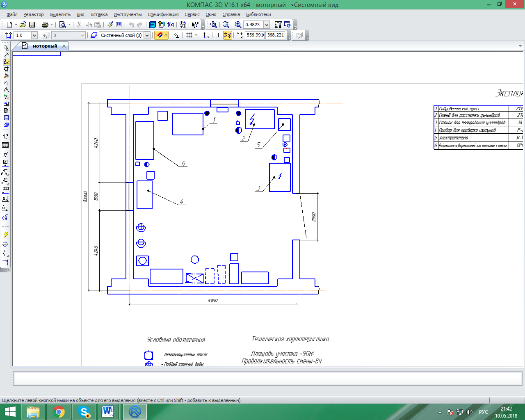Toggle the snap magnet button
This screenshot has width=525, height=420.
pyautogui.click(x=160, y=35)
